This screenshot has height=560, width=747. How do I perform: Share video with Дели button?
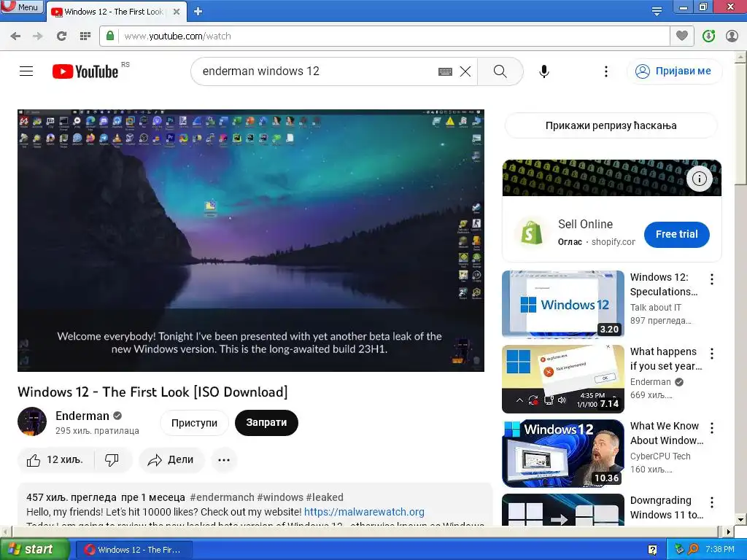(171, 460)
